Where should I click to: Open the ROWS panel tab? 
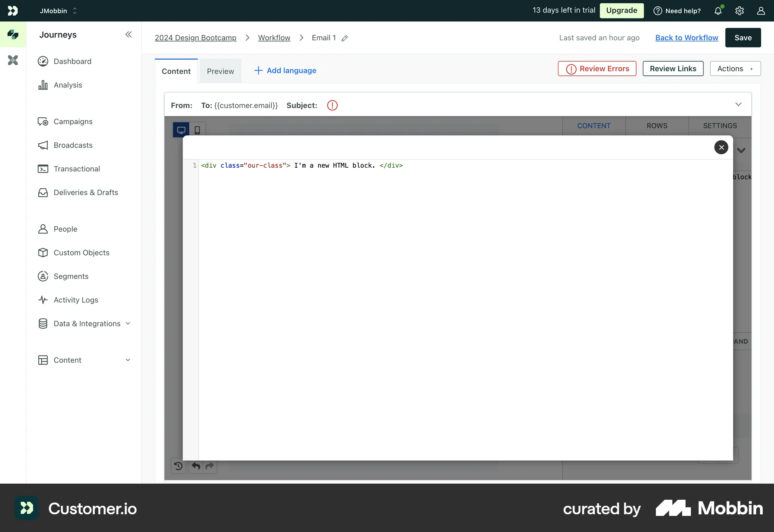(657, 126)
